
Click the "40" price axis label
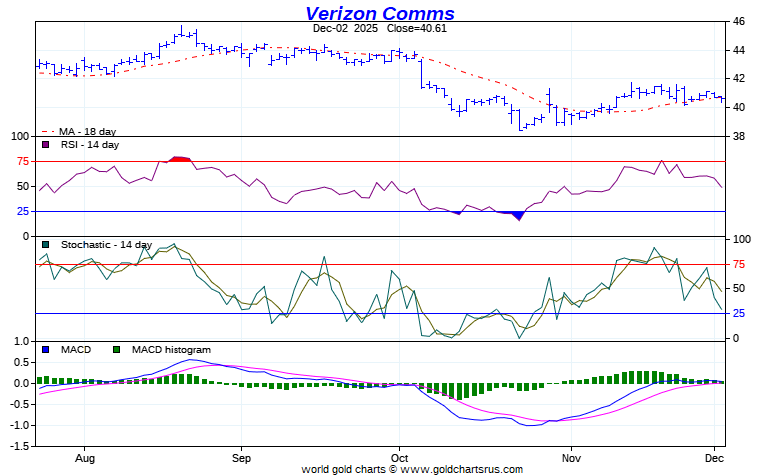click(739, 107)
